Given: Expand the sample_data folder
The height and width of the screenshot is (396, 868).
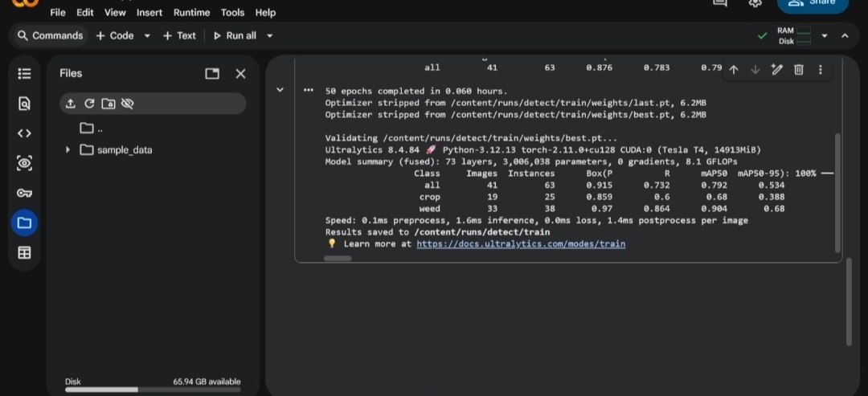Looking at the screenshot, I should (x=68, y=150).
